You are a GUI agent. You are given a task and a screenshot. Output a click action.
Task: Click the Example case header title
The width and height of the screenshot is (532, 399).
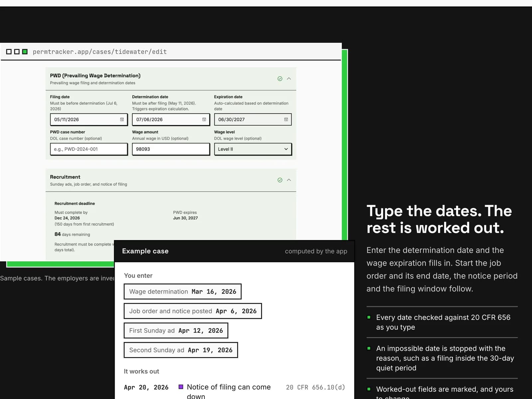[145, 251]
